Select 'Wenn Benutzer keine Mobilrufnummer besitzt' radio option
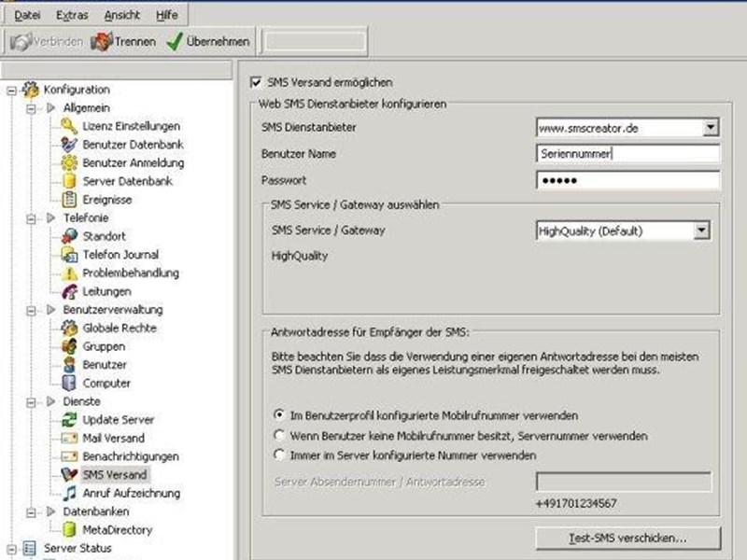 (278, 435)
